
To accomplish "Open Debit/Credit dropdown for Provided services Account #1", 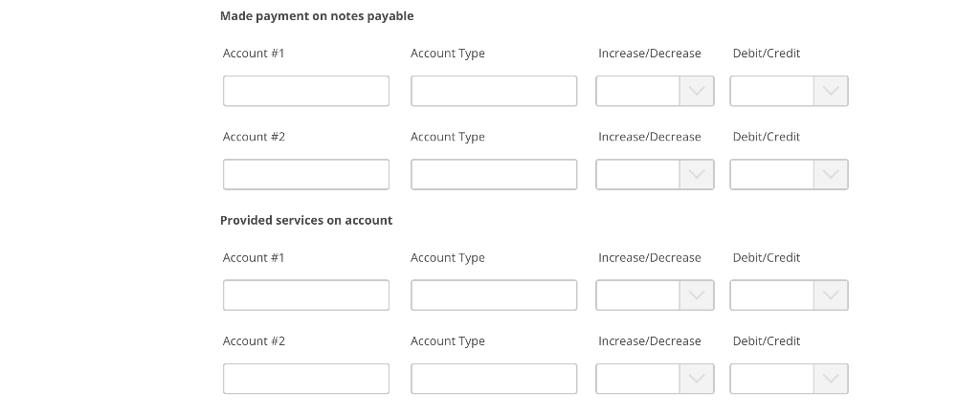I will (x=789, y=295).
